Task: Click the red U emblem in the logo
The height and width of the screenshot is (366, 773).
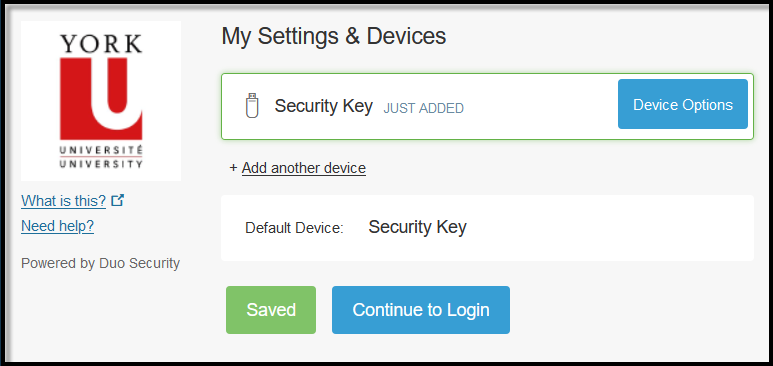Action: coord(101,99)
